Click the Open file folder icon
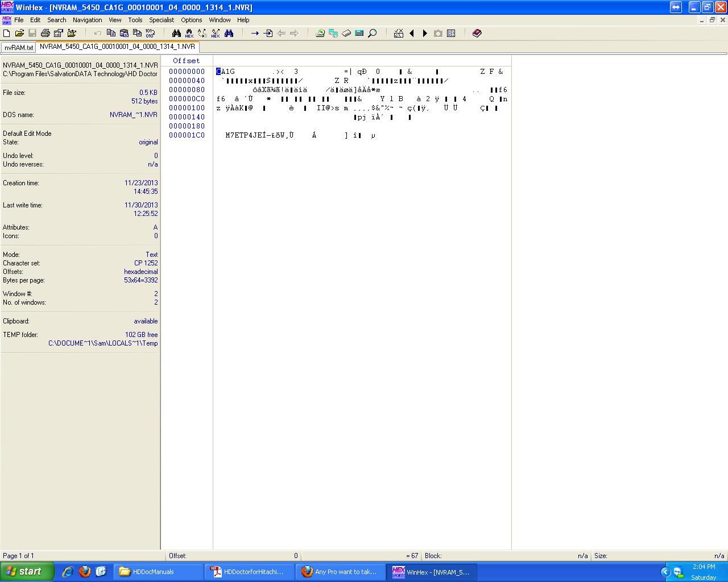 19,34
